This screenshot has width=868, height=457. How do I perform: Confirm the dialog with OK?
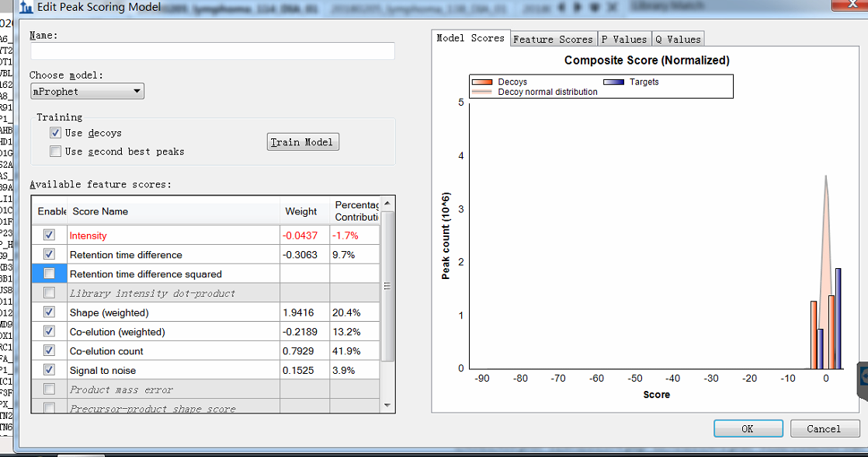(748, 429)
